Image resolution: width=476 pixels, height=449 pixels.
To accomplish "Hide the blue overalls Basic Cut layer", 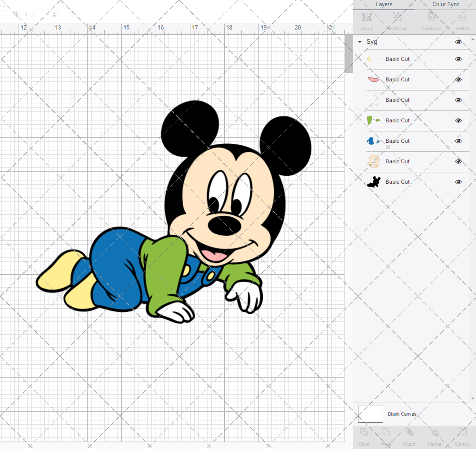I will pos(458,141).
